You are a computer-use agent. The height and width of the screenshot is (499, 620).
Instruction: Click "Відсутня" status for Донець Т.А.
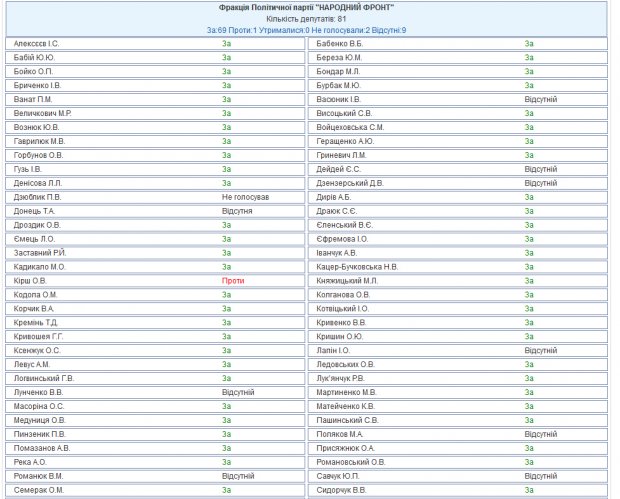tap(237, 211)
